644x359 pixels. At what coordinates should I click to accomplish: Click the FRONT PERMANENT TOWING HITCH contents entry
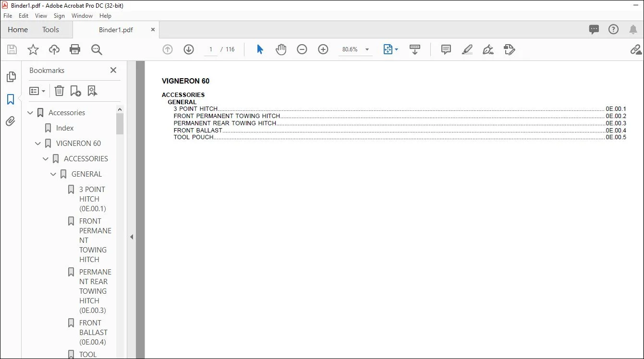click(x=400, y=116)
